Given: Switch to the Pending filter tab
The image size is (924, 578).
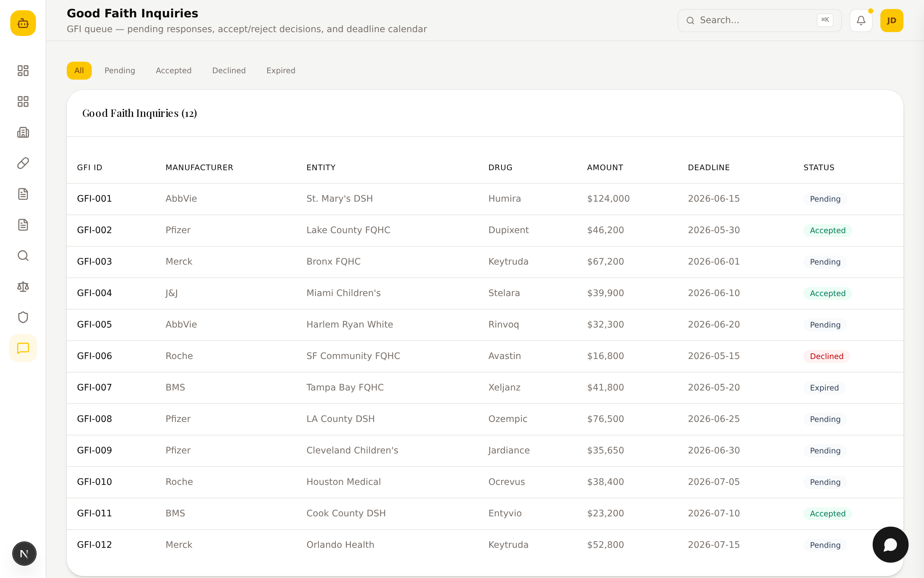Looking at the screenshot, I should click(120, 71).
